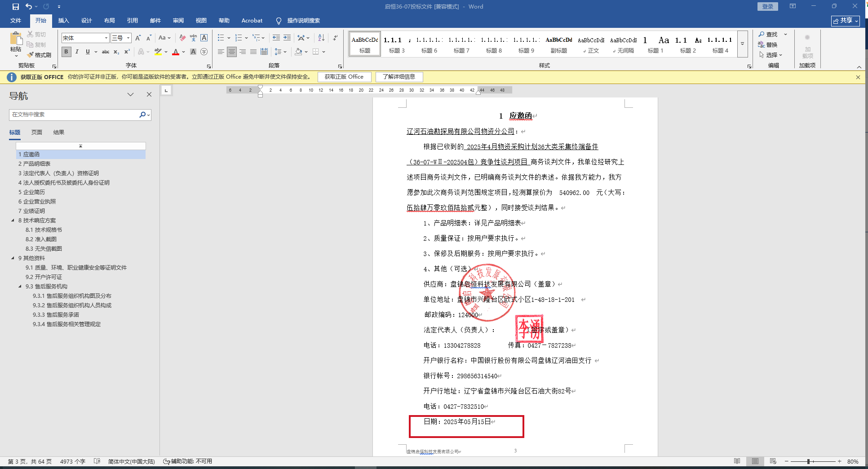Increase font size with the grow font icon
Viewport: 868px width, 469px height.
[x=138, y=38]
